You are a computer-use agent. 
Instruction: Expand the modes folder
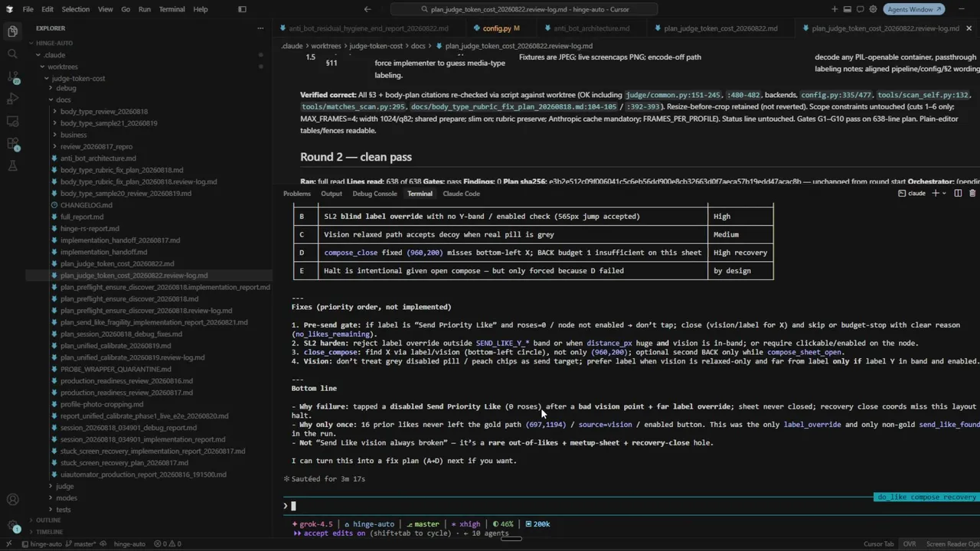pyautogui.click(x=67, y=497)
